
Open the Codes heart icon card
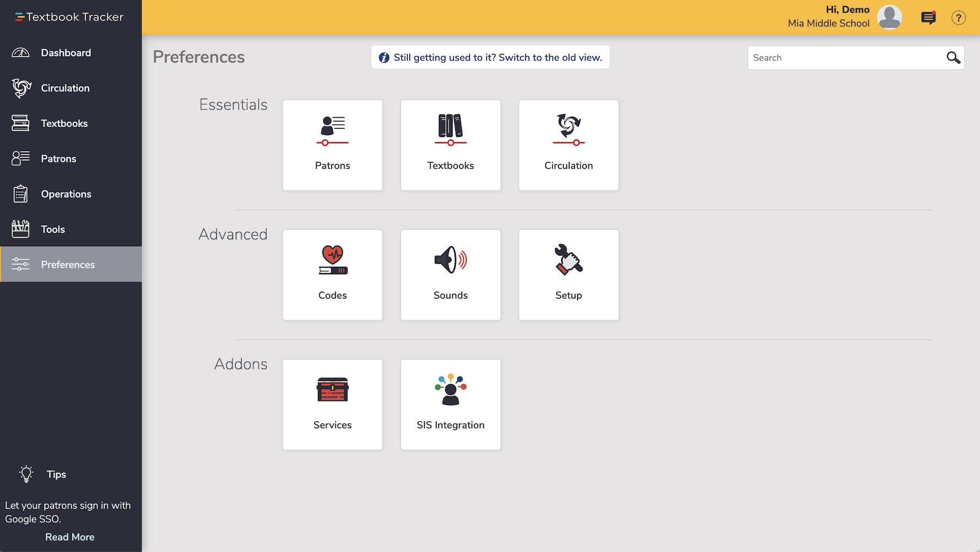(333, 260)
